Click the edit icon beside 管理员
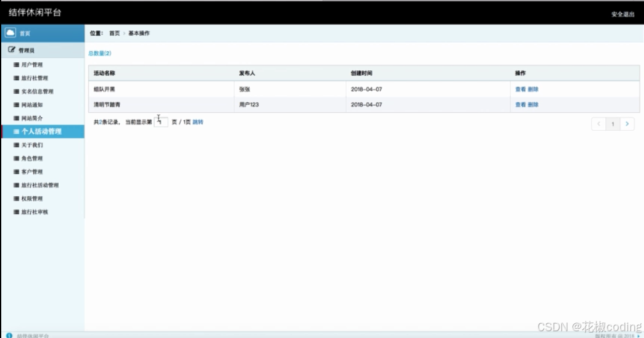This screenshot has width=644, height=338. tap(12, 50)
